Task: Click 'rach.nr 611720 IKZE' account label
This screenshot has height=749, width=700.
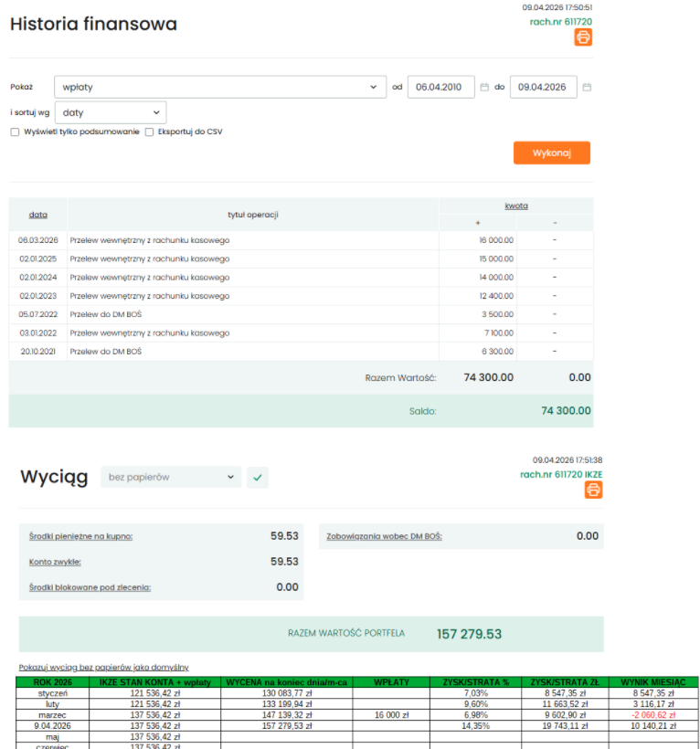Action: point(561,474)
